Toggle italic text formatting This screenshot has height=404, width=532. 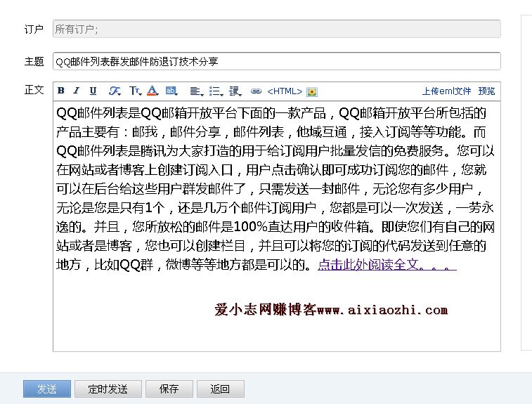pos(77,91)
